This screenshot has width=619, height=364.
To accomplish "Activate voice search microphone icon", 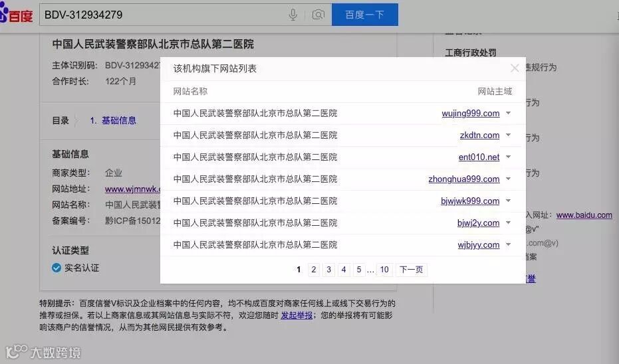I will (x=293, y=15).
